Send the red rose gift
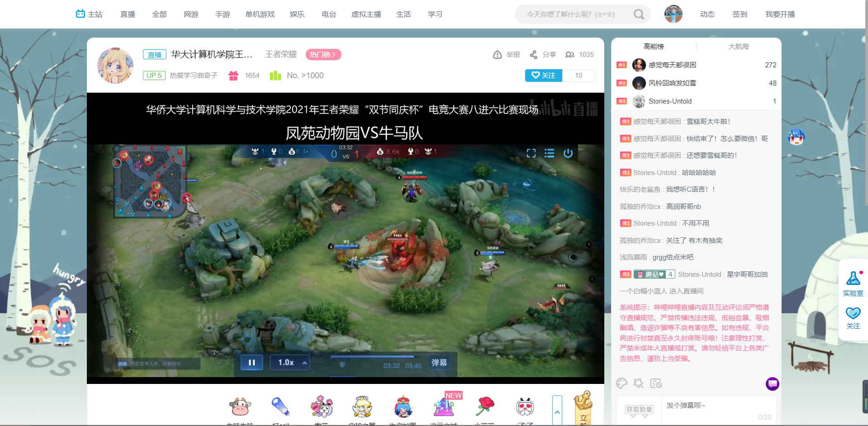The width and height of the screenshot is (868, 426). pos(484,406)
